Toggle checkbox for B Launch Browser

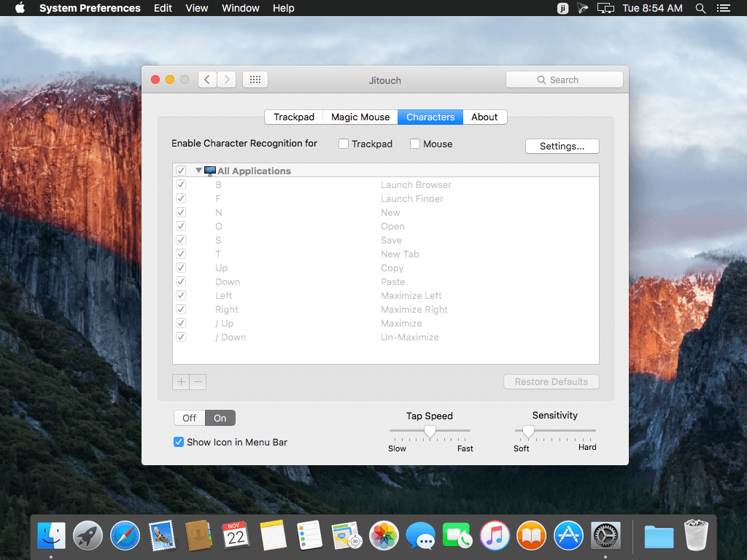tap(181, 184)
